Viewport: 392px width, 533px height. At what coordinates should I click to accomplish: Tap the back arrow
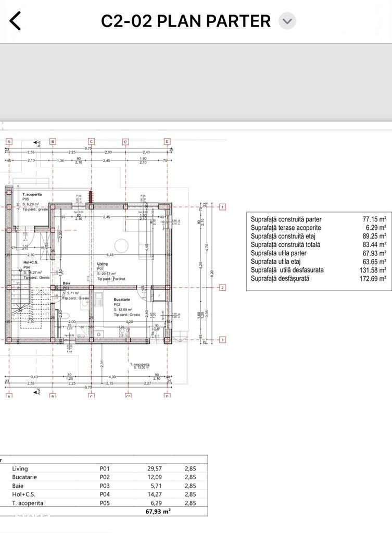[16, 21]
